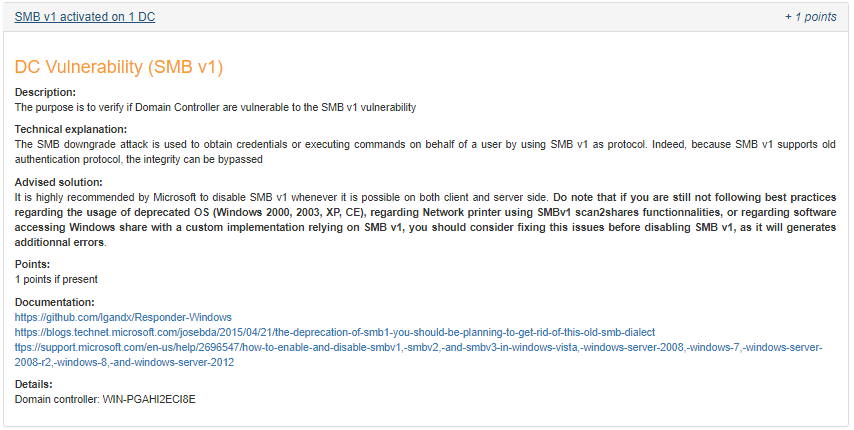
Task: Open the support.microsoft.com SMBv1 disable help link
Action: pyautogui.click(x=418, y=354)
